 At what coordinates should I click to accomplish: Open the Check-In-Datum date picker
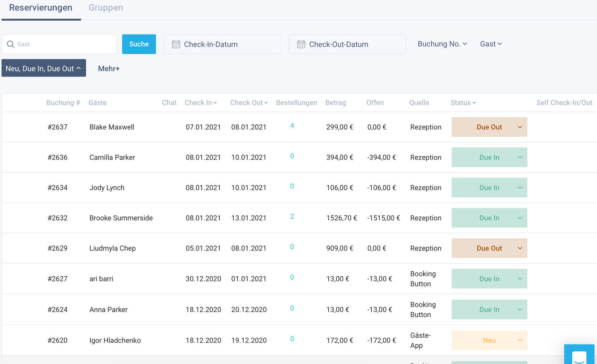click(222, 44)
